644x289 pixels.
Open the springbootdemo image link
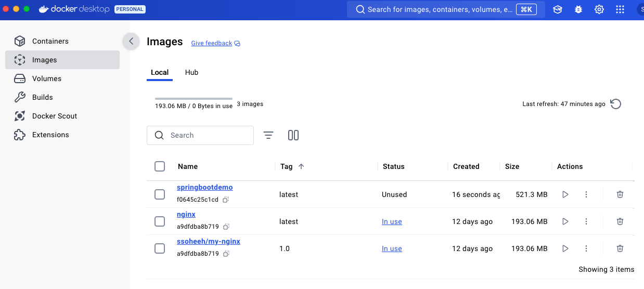pos(205,187)
